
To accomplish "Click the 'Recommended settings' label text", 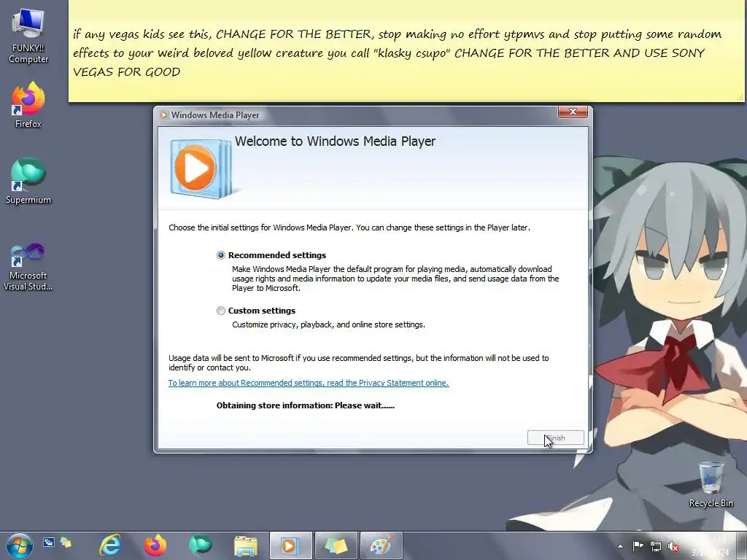I will (276, 255).
